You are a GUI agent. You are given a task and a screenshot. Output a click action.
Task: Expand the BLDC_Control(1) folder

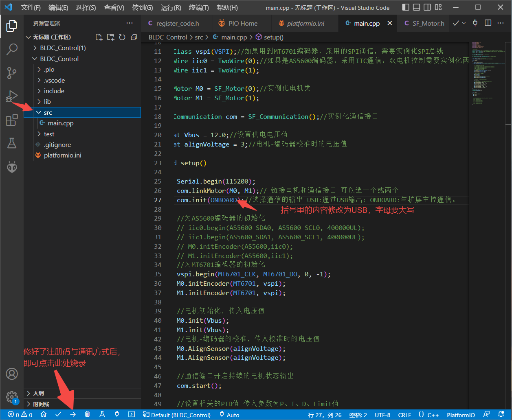point(63,48)
